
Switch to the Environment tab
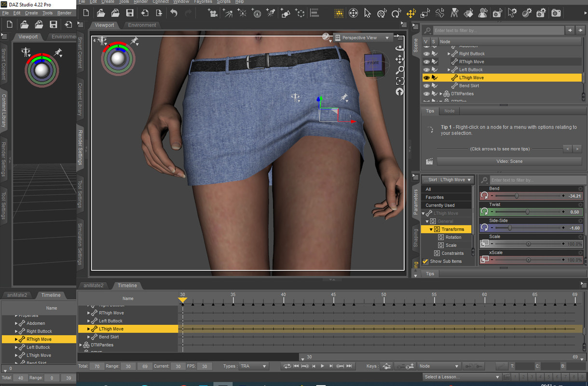tap(142, 25)
